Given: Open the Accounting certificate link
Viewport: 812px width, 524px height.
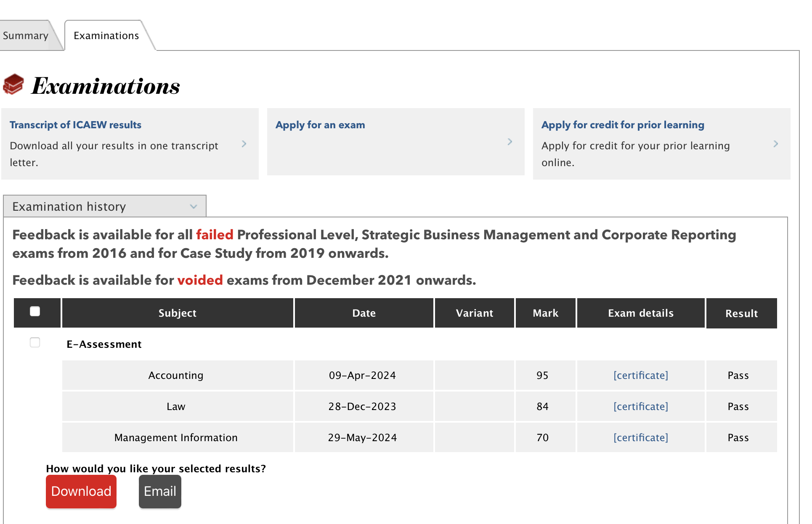Looking at the screenshot, I should pyautogui.click(x=640, y=375).
